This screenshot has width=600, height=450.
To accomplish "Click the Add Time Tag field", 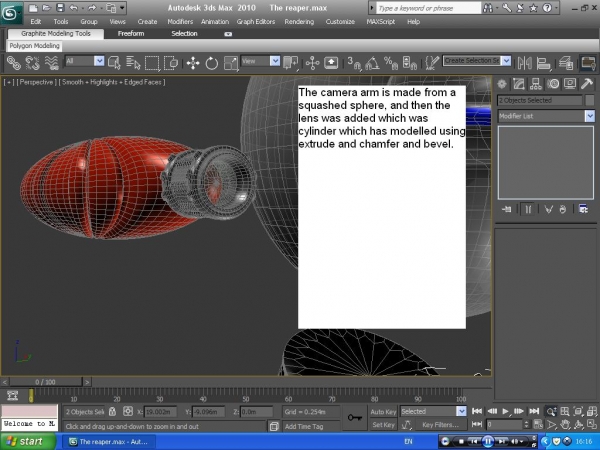I will tap(311, 426).
